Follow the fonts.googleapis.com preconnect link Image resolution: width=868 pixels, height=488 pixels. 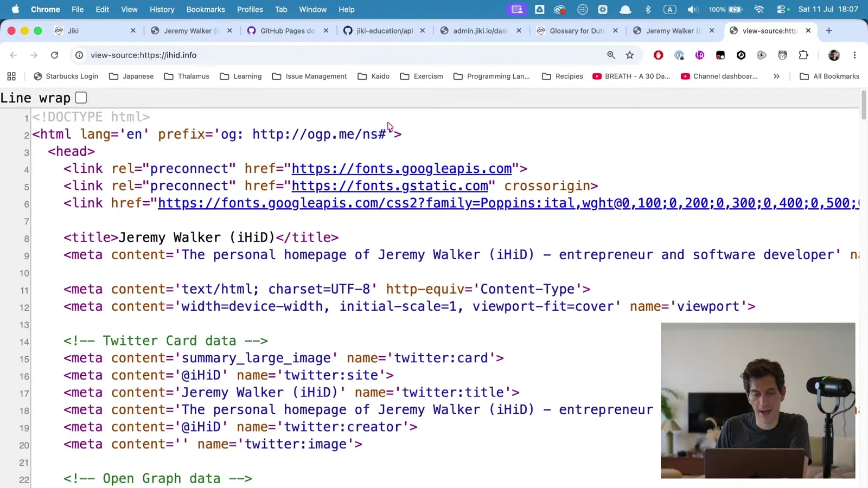[x=402, y=169]
